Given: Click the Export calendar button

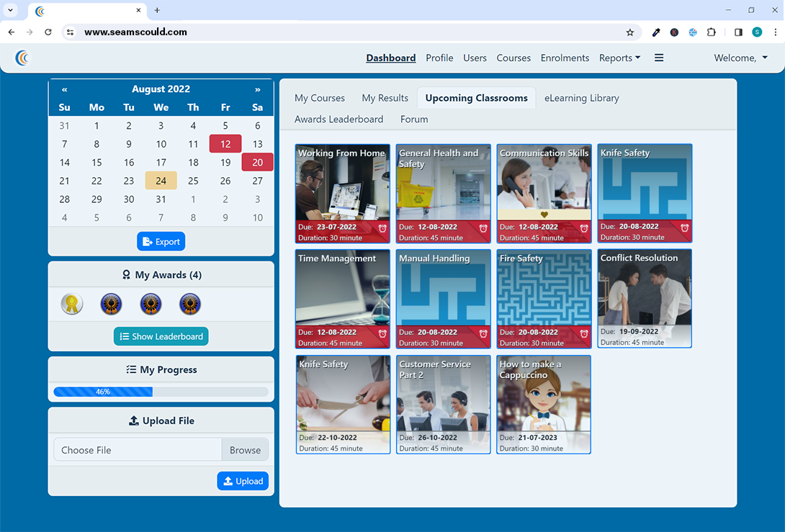Looking at the screenshot, I should 161,241.
